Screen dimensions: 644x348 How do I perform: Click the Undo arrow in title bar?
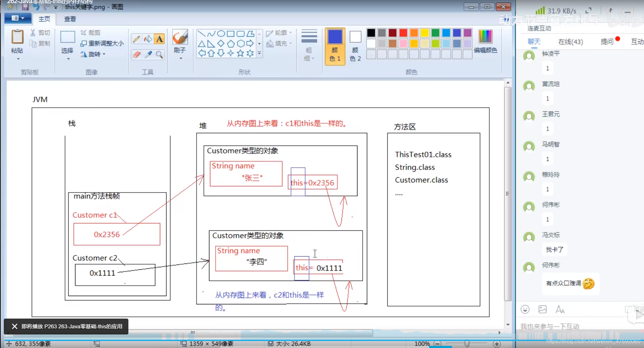[36, 7]
